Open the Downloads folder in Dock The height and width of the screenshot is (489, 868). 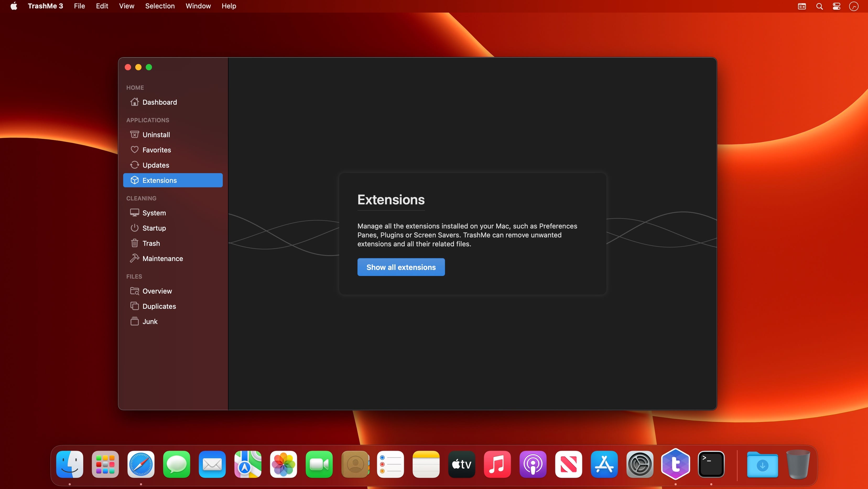tap(763, 464)
